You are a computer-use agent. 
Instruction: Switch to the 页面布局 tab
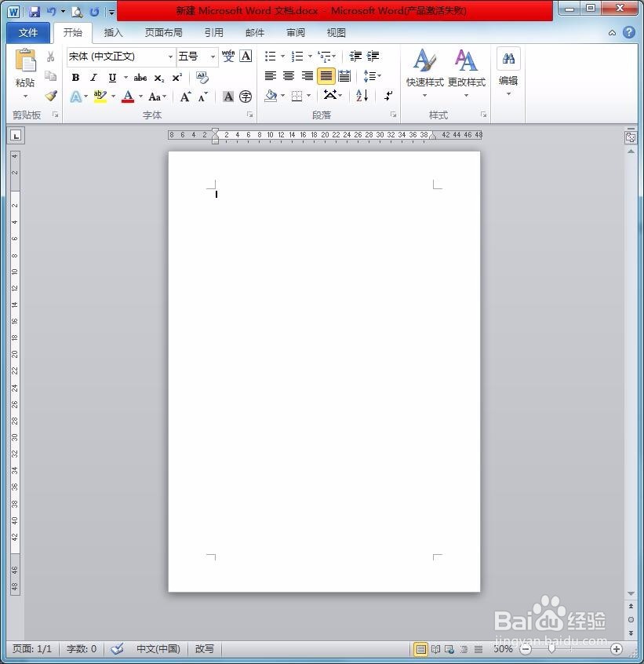164,33
